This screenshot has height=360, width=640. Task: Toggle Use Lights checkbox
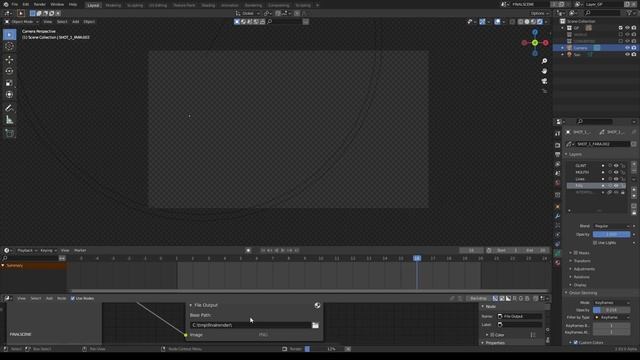pos(595,242)
